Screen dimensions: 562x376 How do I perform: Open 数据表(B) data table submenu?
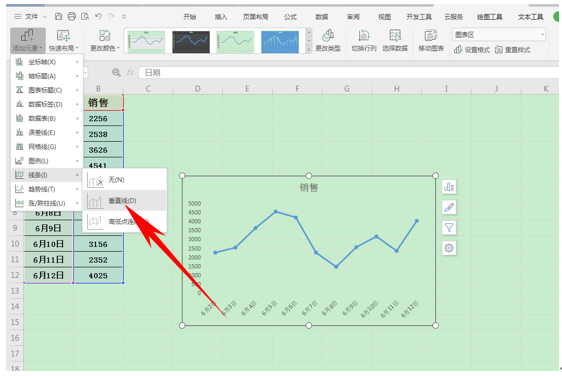[x=47, y=118]
